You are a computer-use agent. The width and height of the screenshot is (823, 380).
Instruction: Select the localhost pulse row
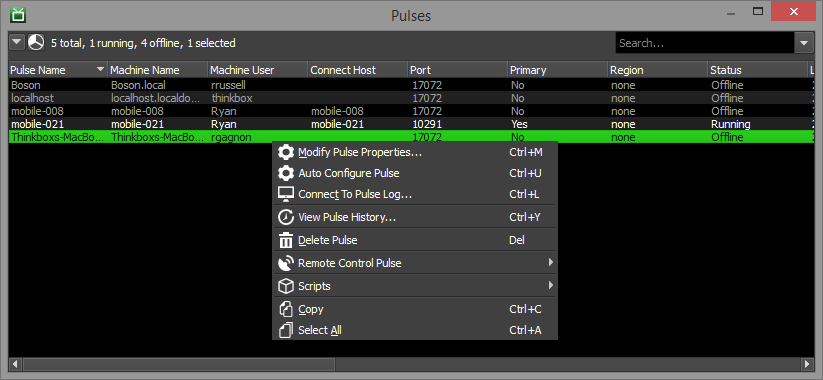click(412, 98)
